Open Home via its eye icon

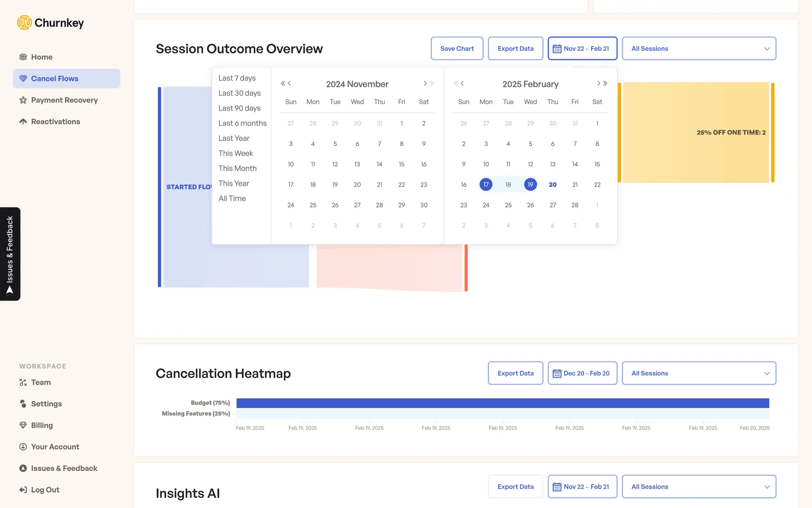(x=23, y=57)
